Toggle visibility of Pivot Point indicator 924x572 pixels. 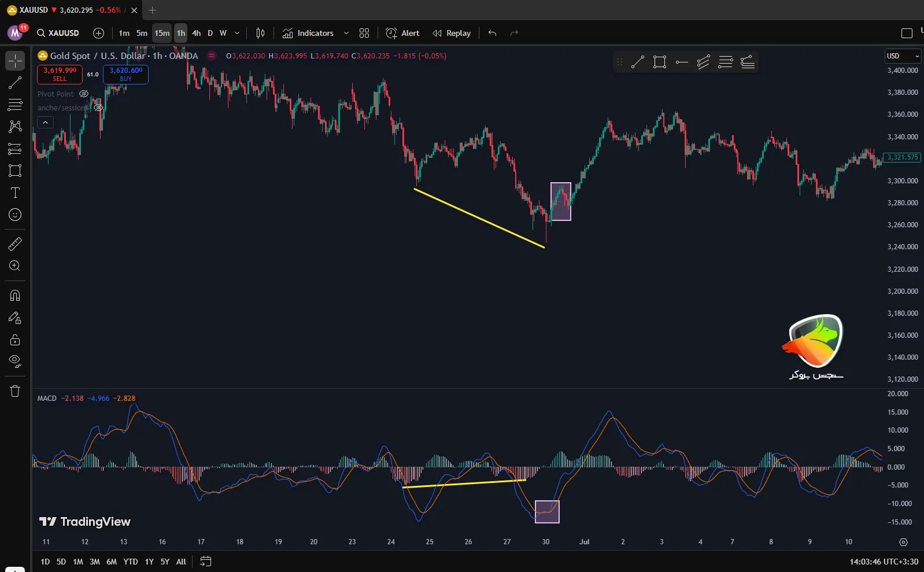[84, 94]
